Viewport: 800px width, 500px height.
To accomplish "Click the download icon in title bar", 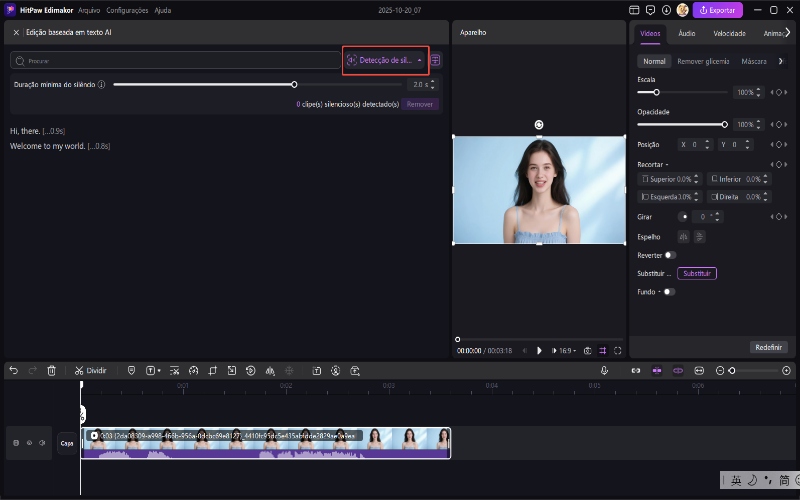I will (667, 10).
